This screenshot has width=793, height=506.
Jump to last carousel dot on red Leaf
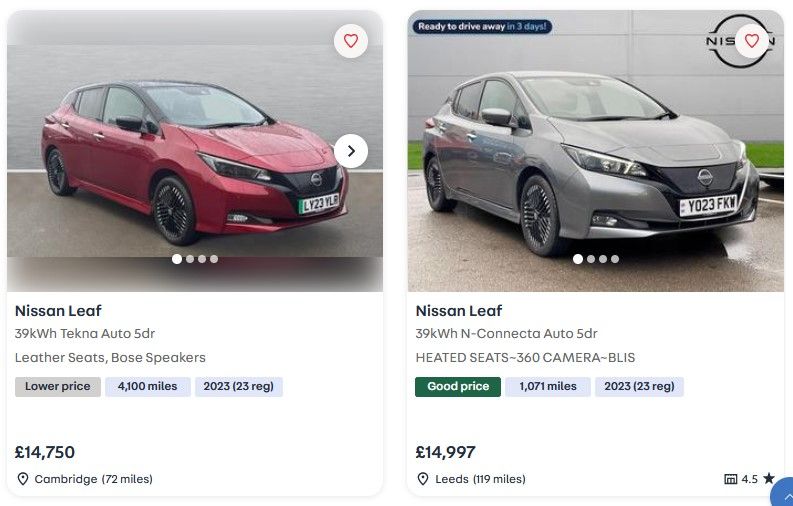214,259
